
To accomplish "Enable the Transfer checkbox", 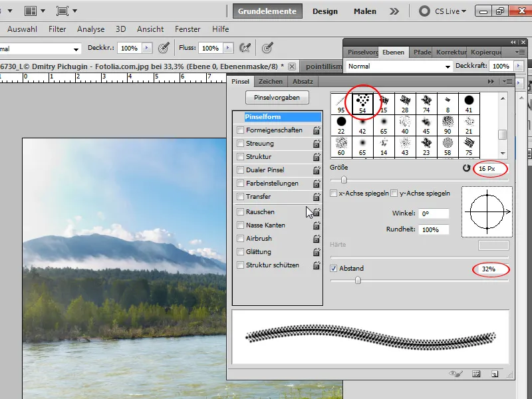I will point(240,197).
